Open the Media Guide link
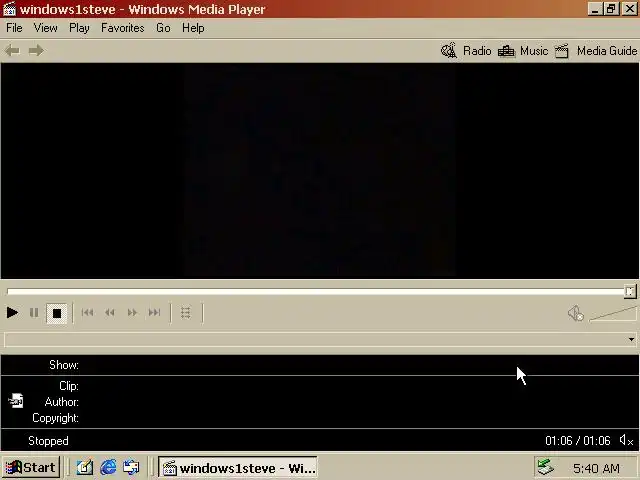 (607, 51)
